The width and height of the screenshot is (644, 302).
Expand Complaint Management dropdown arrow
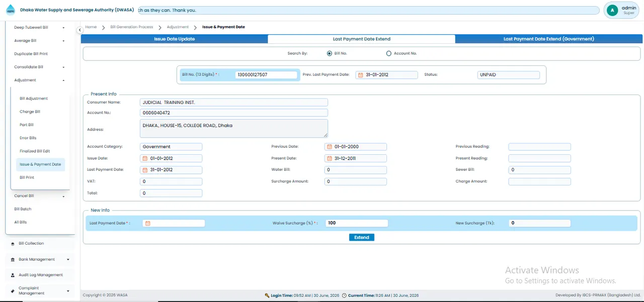68,291
